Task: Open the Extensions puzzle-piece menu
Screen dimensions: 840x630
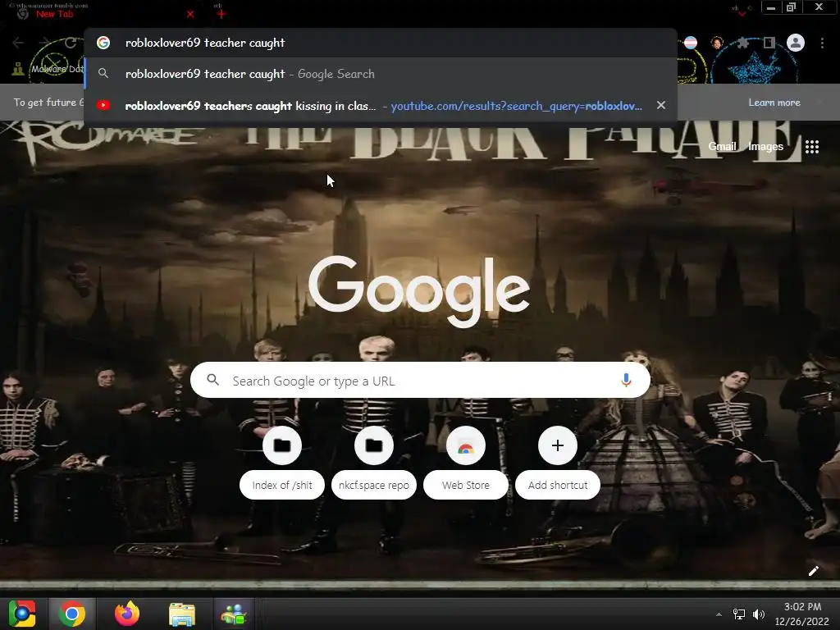Action: click(742, 43)
